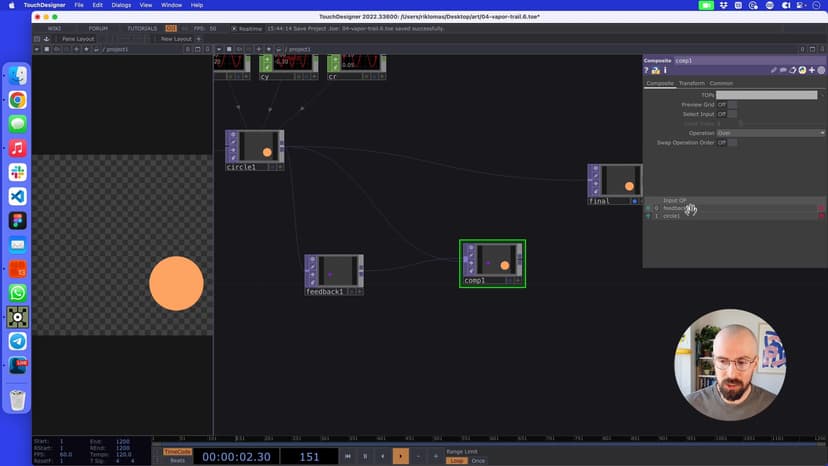Toggle Swap Operation Order parameter
This screenshot has height=466, width=828.
click(733, 142)
